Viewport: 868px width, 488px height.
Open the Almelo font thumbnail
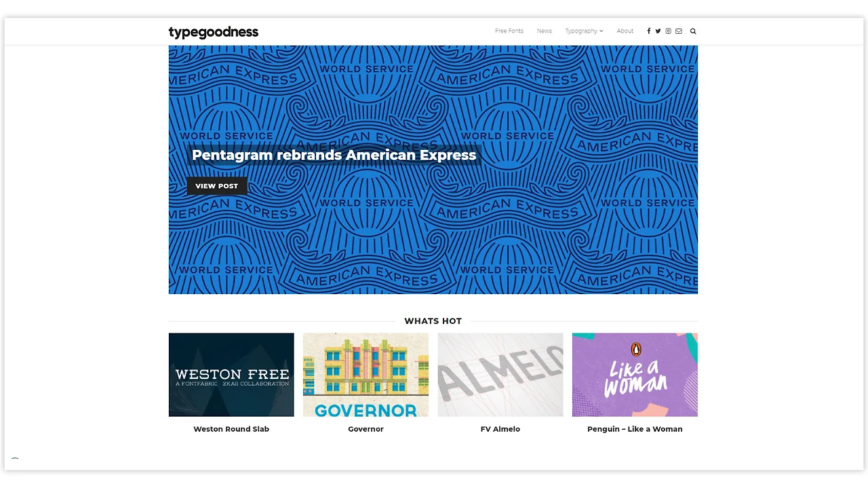[500, 375]
